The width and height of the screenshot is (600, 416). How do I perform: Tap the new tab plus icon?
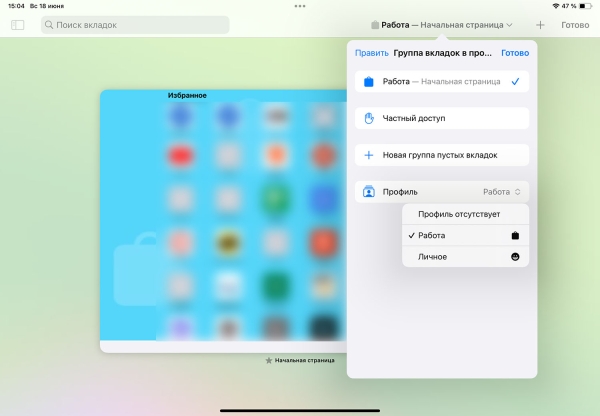tap(540, 24)
